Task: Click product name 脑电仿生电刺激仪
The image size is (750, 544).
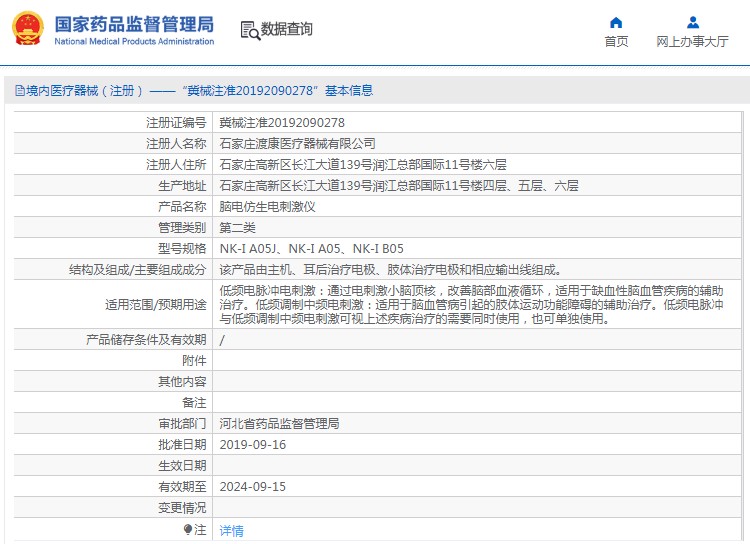Action: tap(267, 207)
